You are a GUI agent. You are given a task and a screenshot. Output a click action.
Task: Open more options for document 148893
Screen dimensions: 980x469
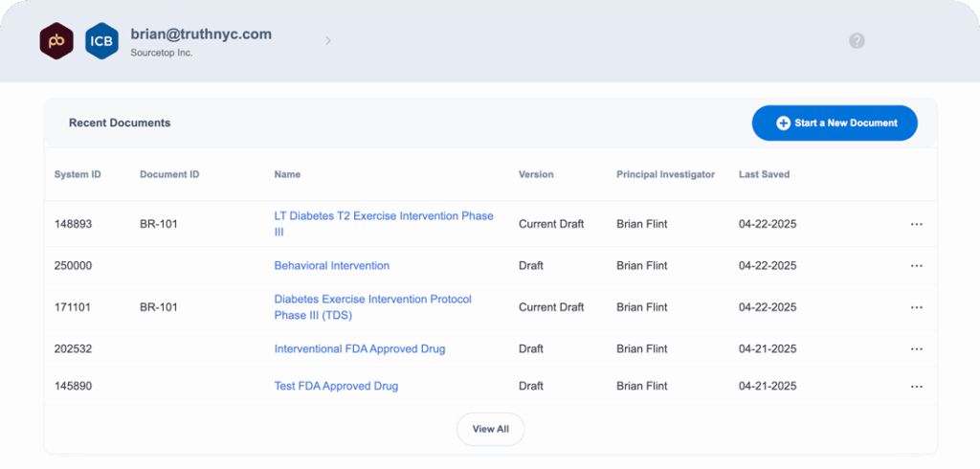916,224
